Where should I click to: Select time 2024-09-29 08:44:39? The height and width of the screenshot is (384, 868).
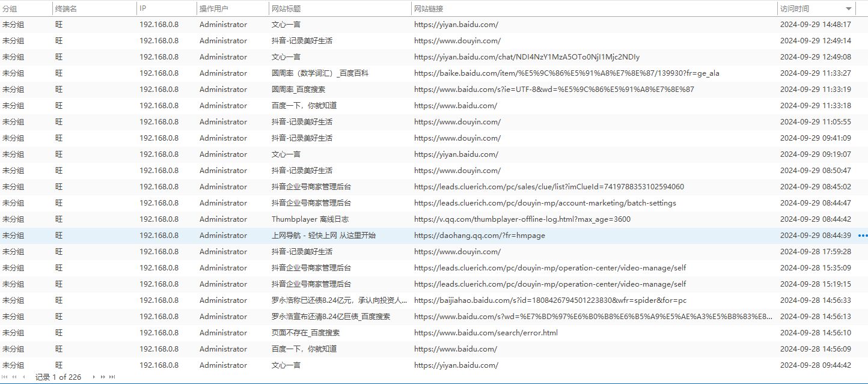(x=816, y=236)
